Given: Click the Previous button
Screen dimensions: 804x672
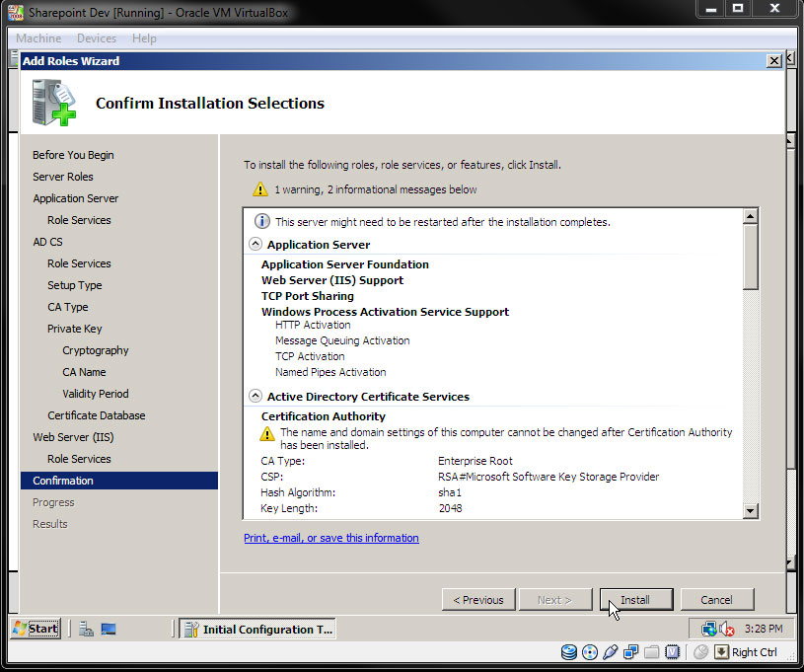Looking at the screenshot, I should [x=478, y=600].
